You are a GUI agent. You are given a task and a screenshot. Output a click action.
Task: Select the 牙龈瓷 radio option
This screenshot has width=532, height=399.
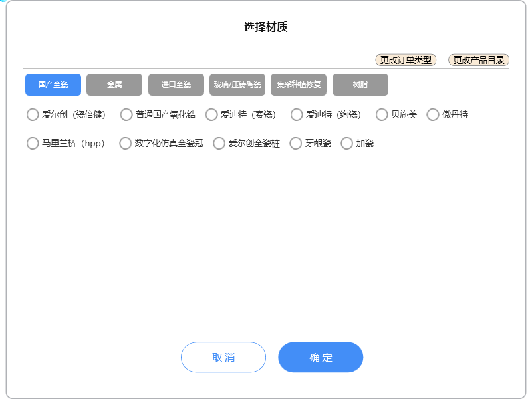(296, 144)
